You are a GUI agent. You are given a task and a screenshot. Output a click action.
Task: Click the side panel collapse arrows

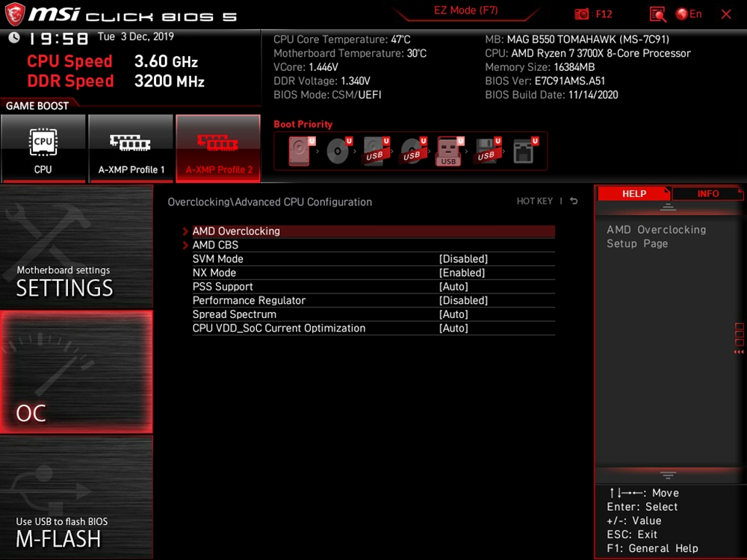coord(739,352)
